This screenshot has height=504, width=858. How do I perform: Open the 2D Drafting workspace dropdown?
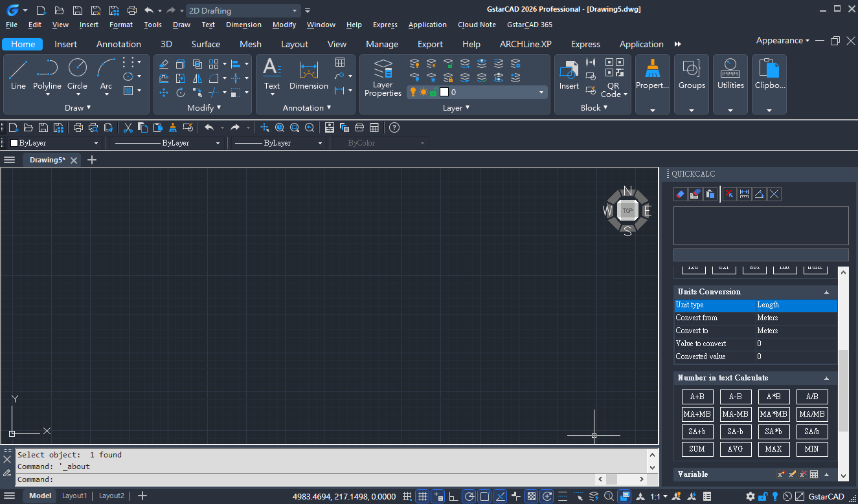tap(295, 10)
